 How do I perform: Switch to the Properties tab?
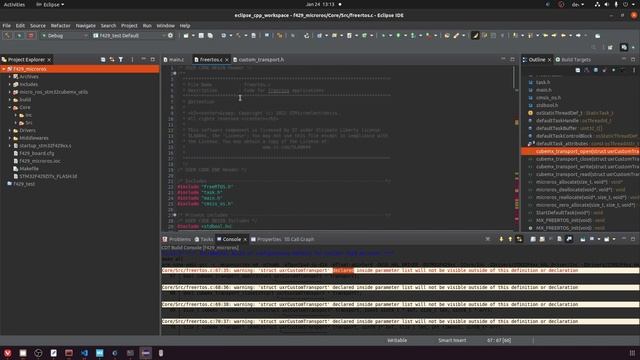[266, 239]
